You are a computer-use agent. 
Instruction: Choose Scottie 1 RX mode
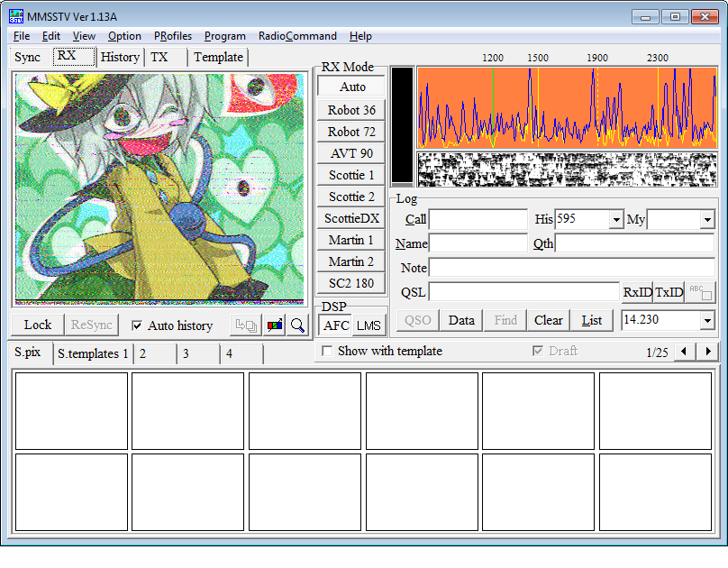351,175
